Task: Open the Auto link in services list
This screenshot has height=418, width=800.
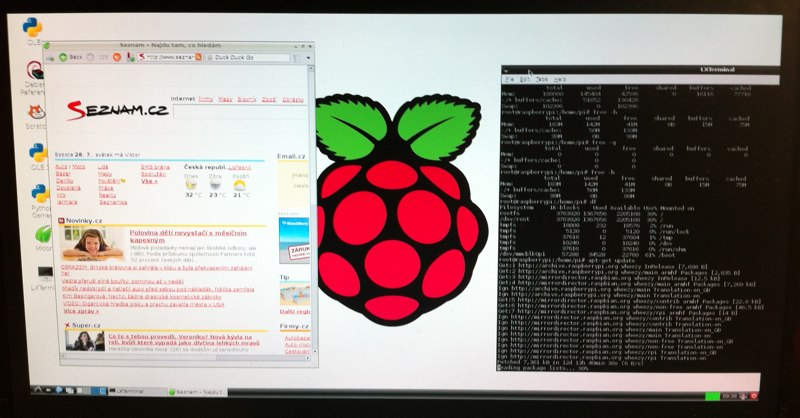Action: click(x=61, y=167)
